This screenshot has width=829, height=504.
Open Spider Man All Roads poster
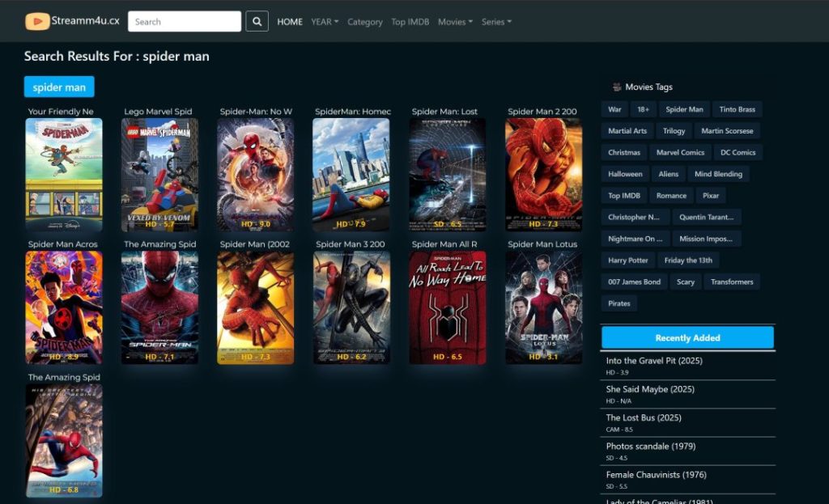click(447, 307)
